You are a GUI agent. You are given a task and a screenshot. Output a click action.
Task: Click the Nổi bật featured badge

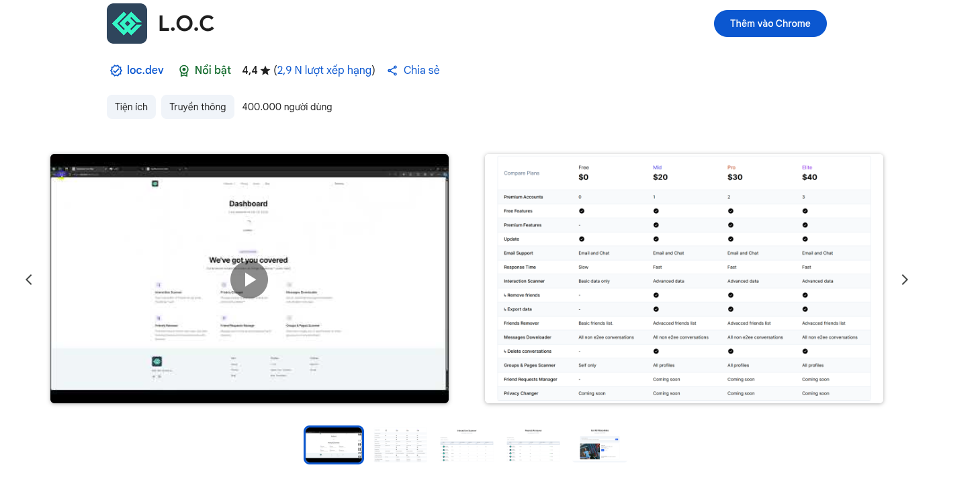point(205,71)
